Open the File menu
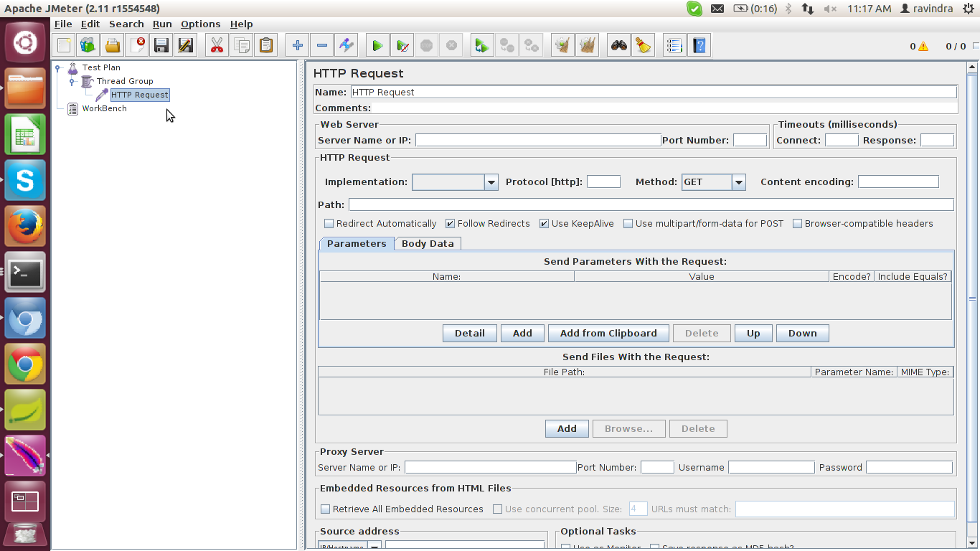 pyautogui.click(x=63, y=24)
